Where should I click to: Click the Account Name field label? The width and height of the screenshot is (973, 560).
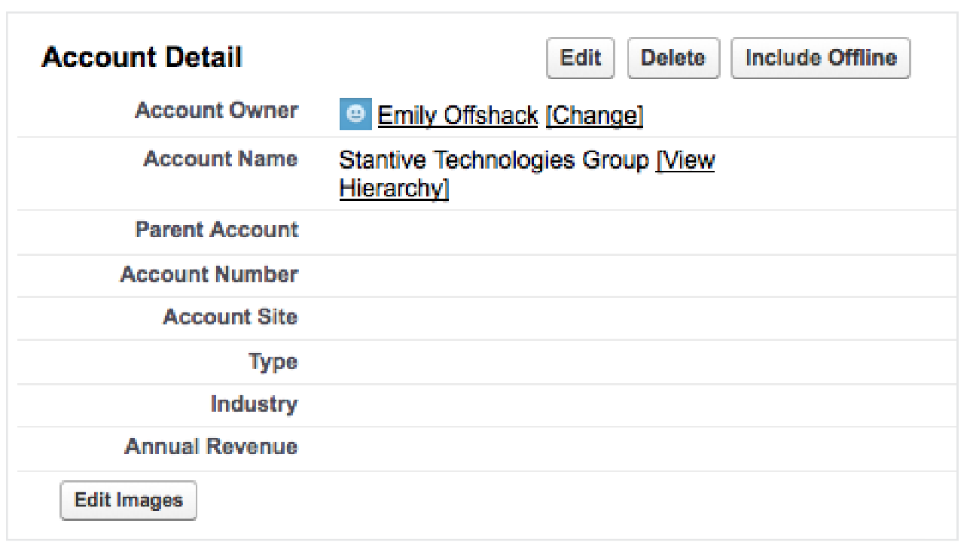(220, 160)
